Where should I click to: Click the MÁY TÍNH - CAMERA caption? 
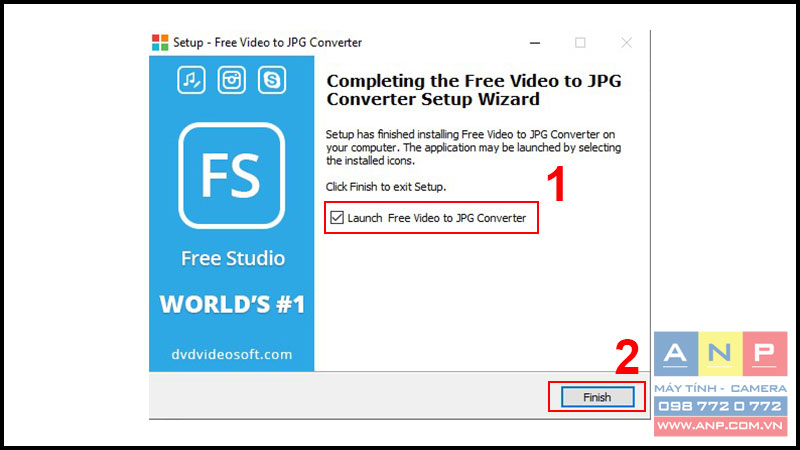tap(720, 389)
